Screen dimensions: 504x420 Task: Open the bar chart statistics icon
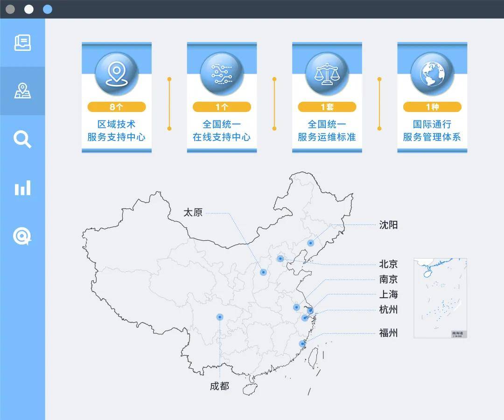22,188
